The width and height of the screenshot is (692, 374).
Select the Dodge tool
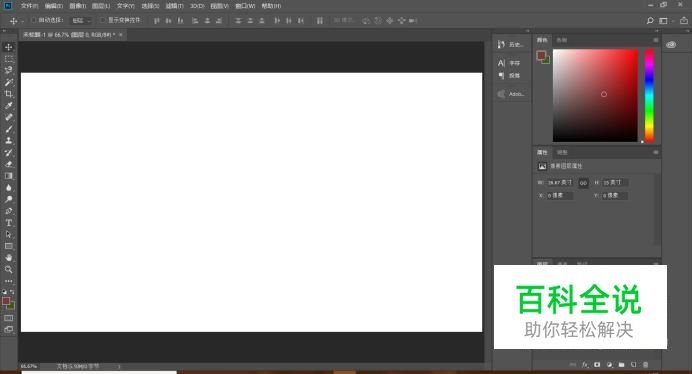point(8,199)
